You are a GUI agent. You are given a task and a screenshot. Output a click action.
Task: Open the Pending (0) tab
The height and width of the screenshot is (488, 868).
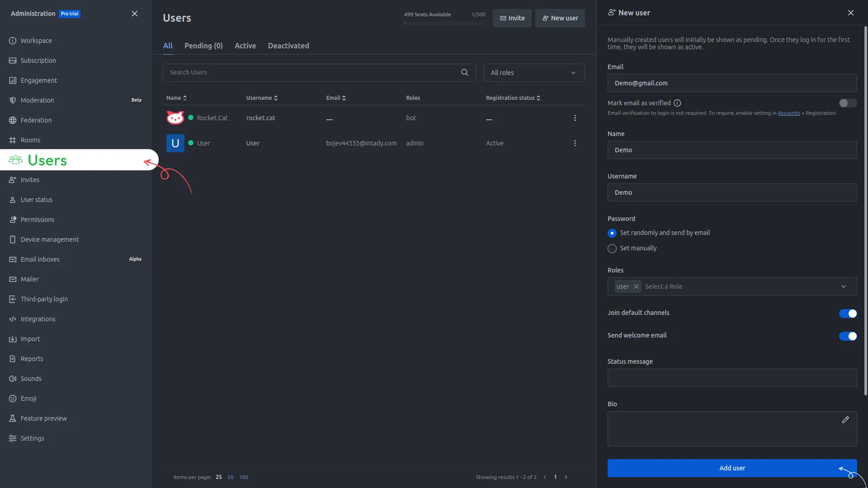pos(203,46)
